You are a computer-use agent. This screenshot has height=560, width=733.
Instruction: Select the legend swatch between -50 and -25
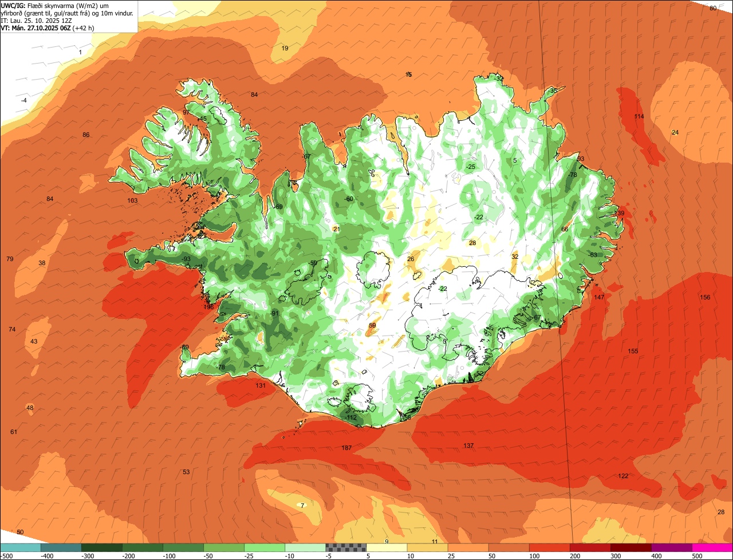[224, 547]
